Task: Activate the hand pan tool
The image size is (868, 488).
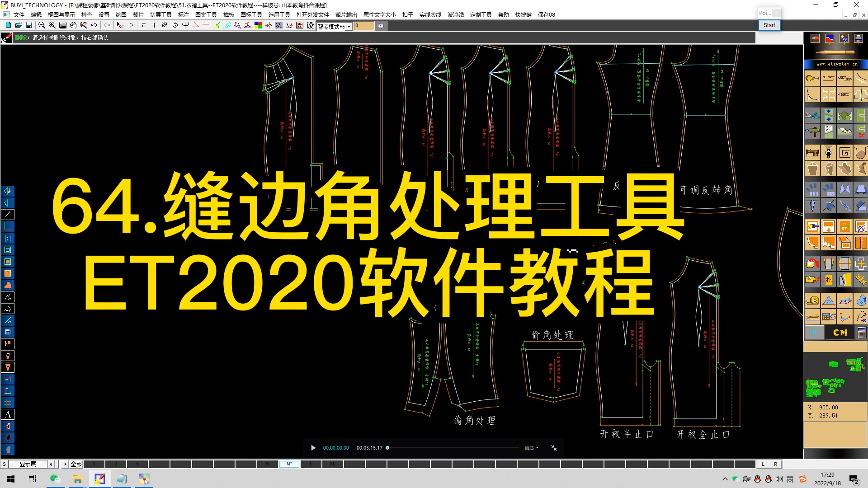Action: click(x=73, y=25)
